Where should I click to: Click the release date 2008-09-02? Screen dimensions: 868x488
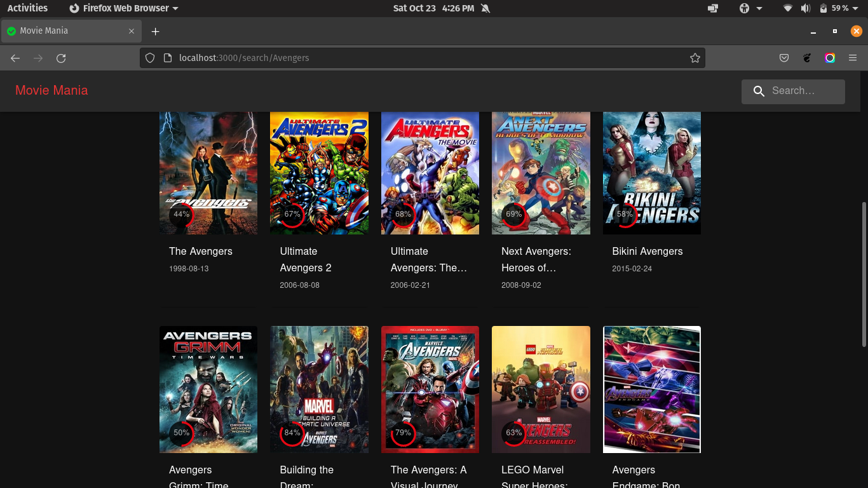click(x=521, y=285)
